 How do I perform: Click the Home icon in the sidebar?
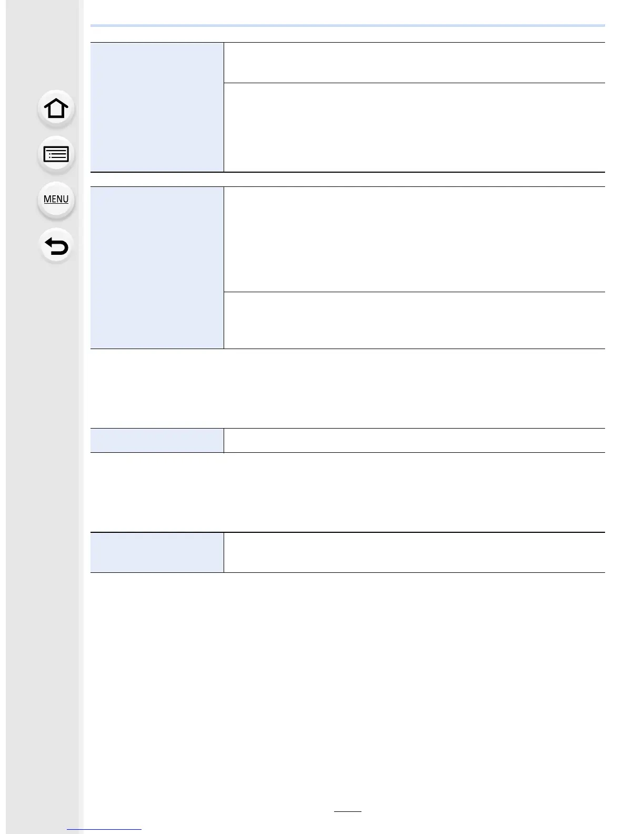pos(56,109)
